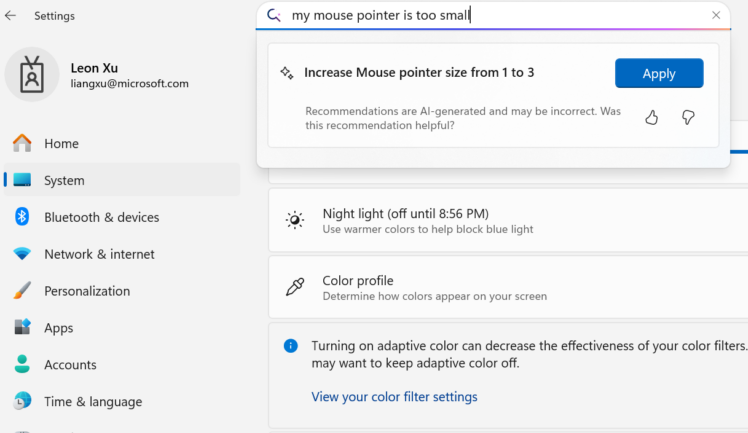
Task: Open the Apps settings section
Action: (59, 328)
